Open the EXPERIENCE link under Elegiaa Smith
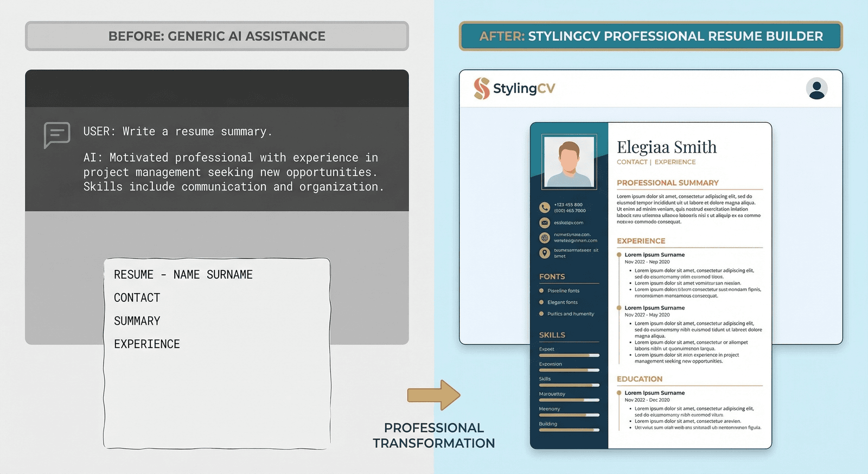This screenshot has width=868, height=474. pyautogui.click(x=675, y=162)
